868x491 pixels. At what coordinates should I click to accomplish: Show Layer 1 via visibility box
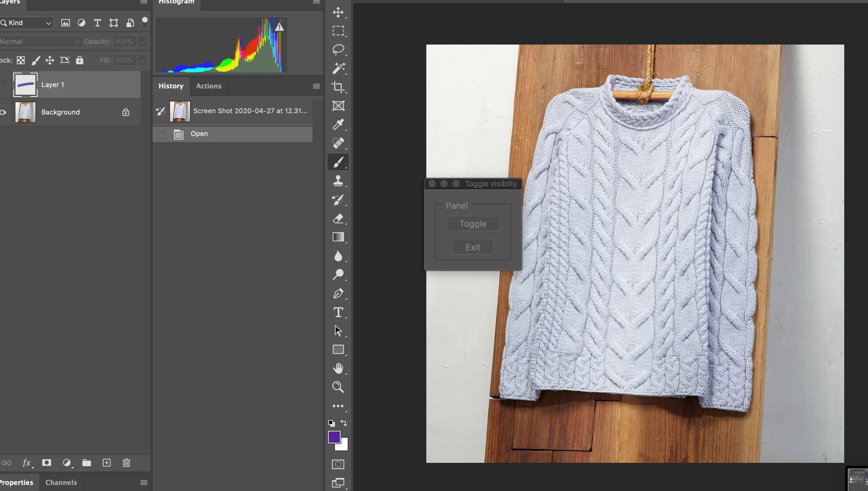pos(3,85)
